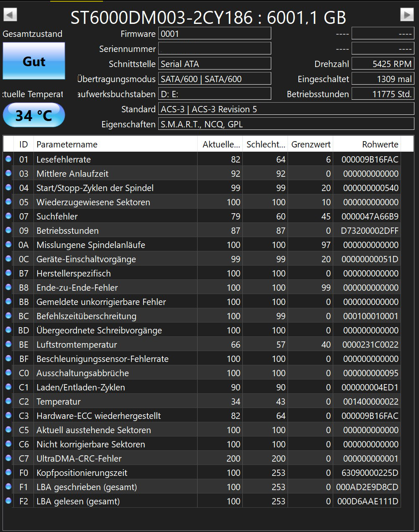Screen dimensions: 419x532
Task: Click status dot for Geräte-Einschaltvorgänge row
Action: click(8, 258)
